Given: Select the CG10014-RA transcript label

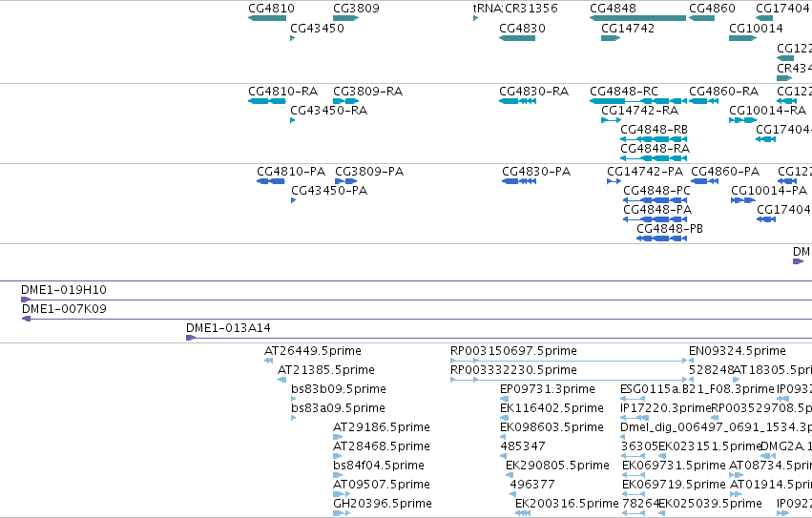Looking at the screenshot, I should click(767, 111).
